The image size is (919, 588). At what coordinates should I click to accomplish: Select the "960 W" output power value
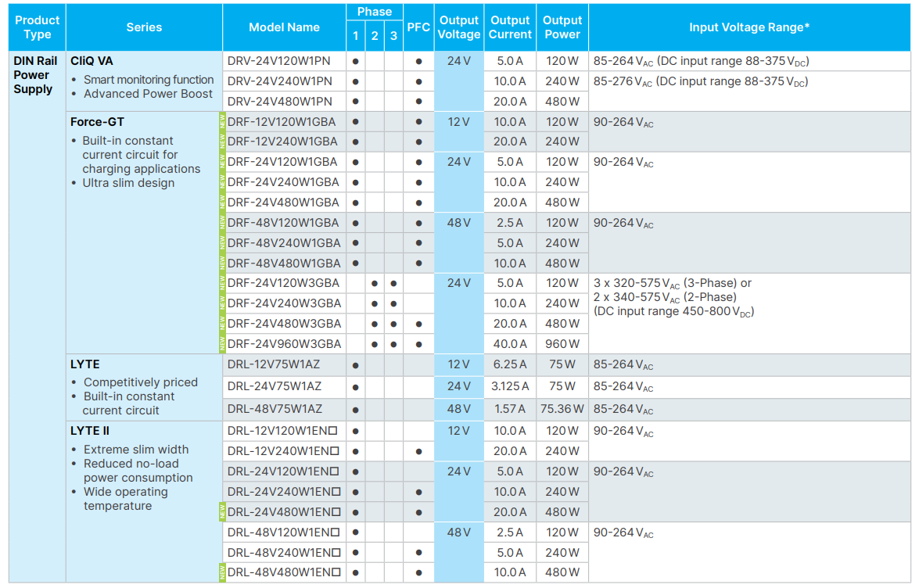pyautogui.click(x=562, y=344)
